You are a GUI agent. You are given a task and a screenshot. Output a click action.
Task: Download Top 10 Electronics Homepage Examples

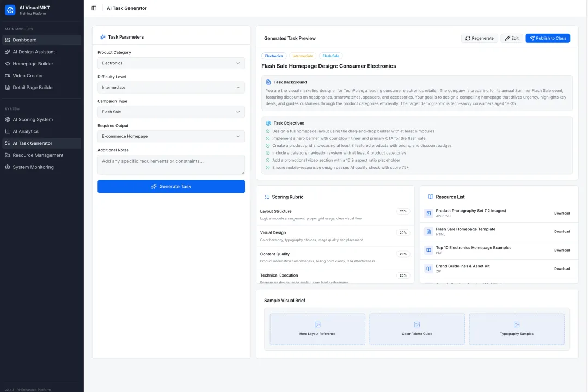point(562,250)
